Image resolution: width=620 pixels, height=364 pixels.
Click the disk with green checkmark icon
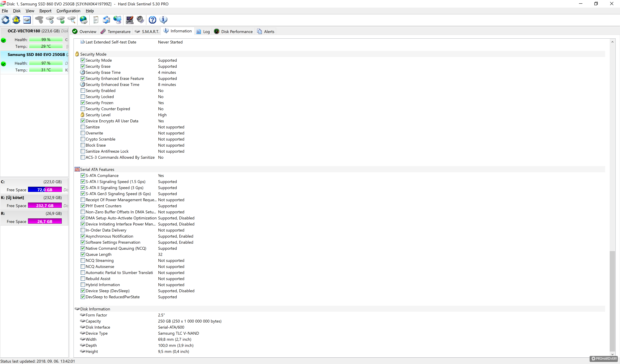61,20
